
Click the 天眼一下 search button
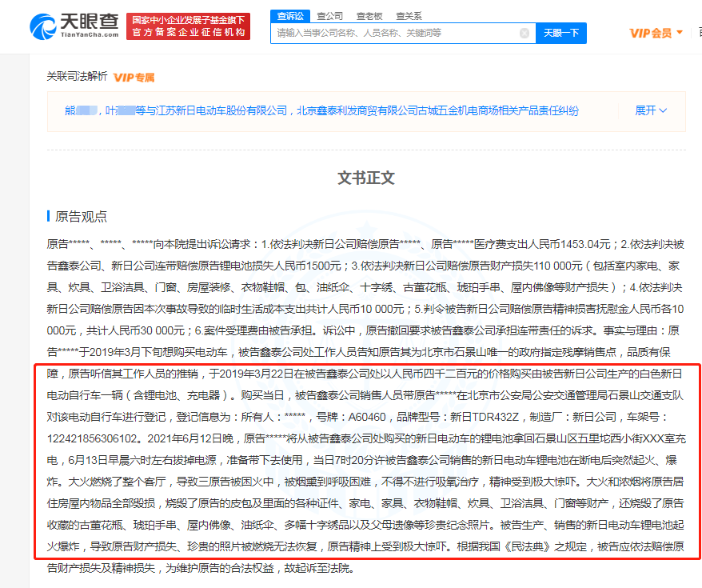(x=561, y=33)
